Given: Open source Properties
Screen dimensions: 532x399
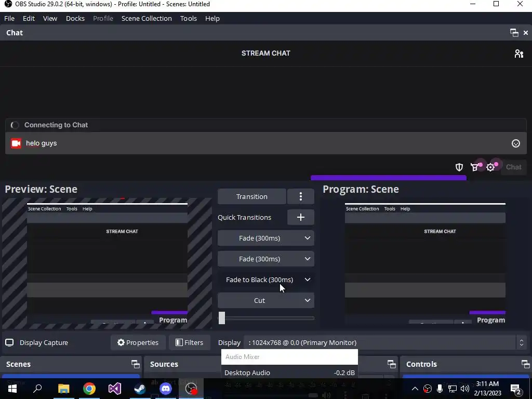Looking at the screenshot, I should coord(138,342).
